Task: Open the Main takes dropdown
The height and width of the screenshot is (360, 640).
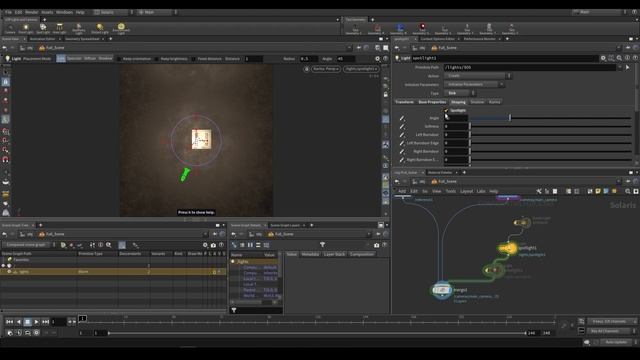Action: tap(157, 12)
